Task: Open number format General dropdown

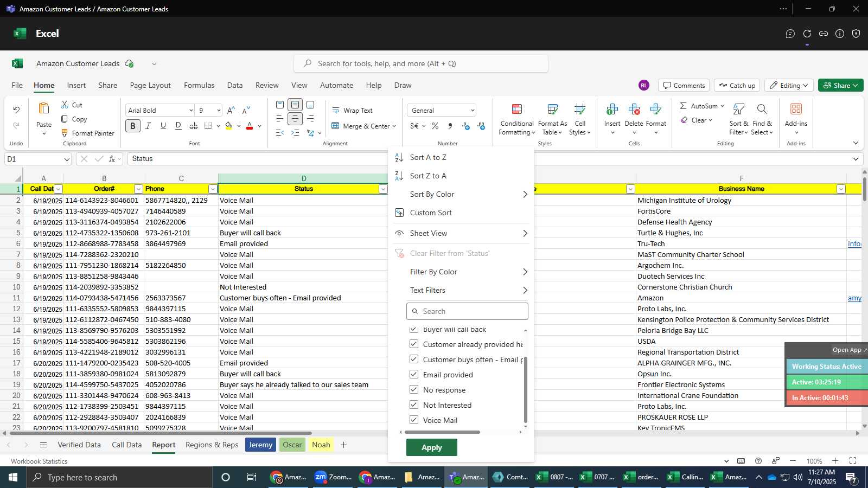Action: tap(473, 110)
